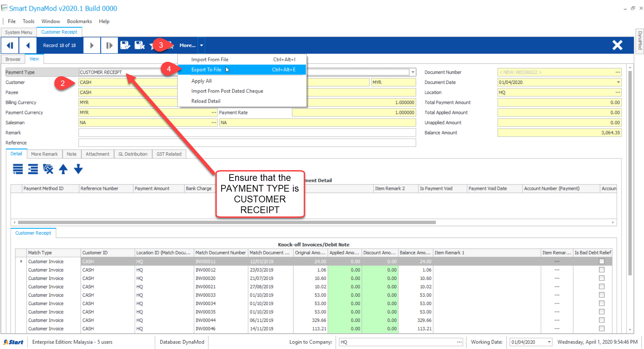Click into the Remark input field
Image resolution: width=644 pixels, height=349 pixels.
247,133
